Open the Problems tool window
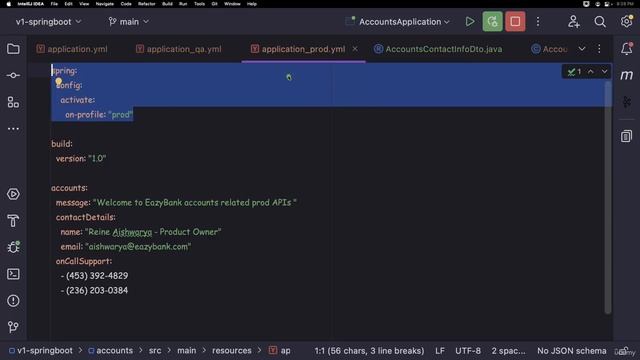The height and width of the screenshot is (360, 640). click(13, 301)
